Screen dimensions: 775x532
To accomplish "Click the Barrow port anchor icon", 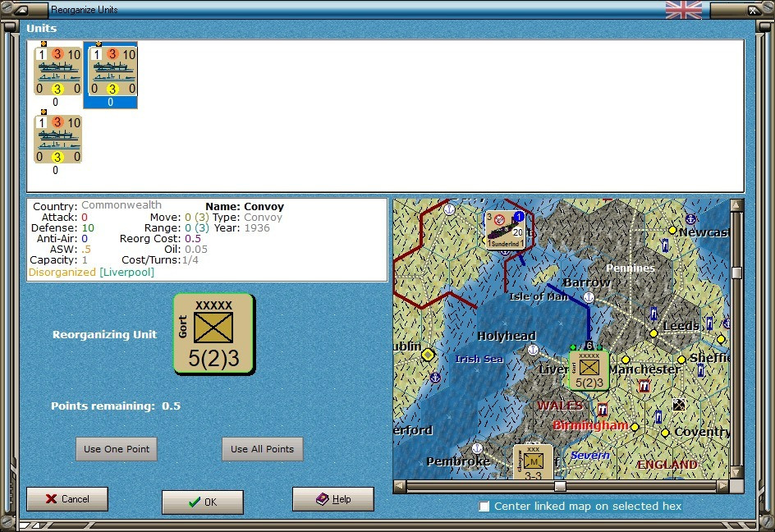I will (x=589, y=297).
